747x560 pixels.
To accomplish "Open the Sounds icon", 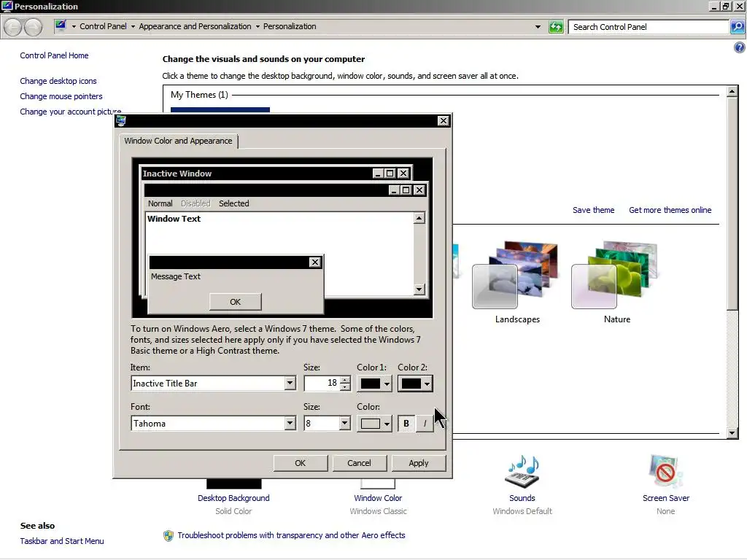I will (x=522, y=472).
